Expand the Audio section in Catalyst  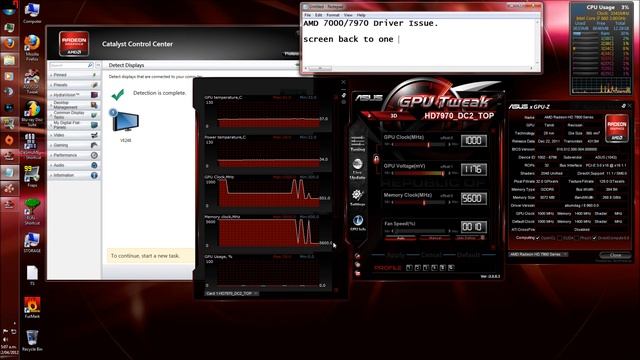click(x=74, y=165)
